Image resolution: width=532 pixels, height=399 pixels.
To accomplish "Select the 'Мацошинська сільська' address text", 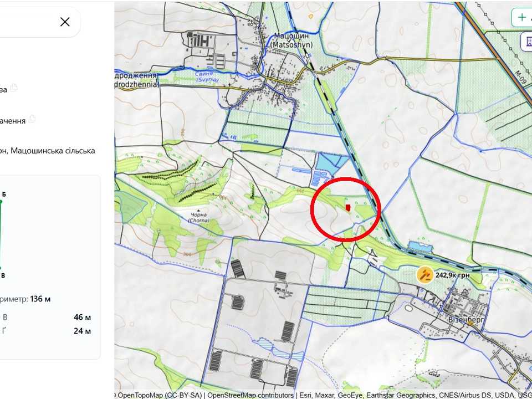I will 53,151.
